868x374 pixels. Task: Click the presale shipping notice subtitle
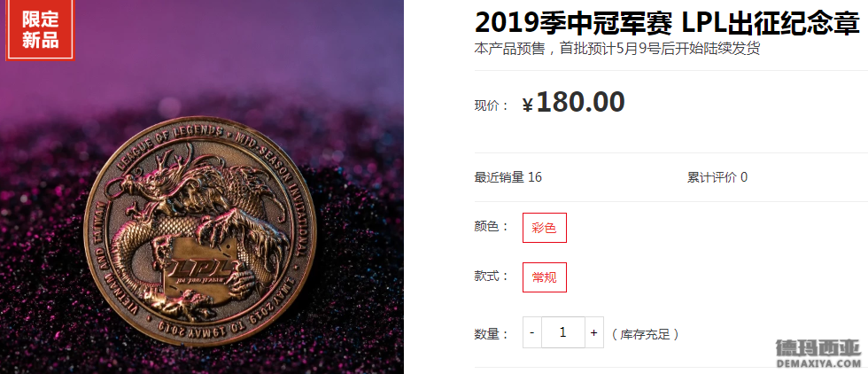point(617,49)
